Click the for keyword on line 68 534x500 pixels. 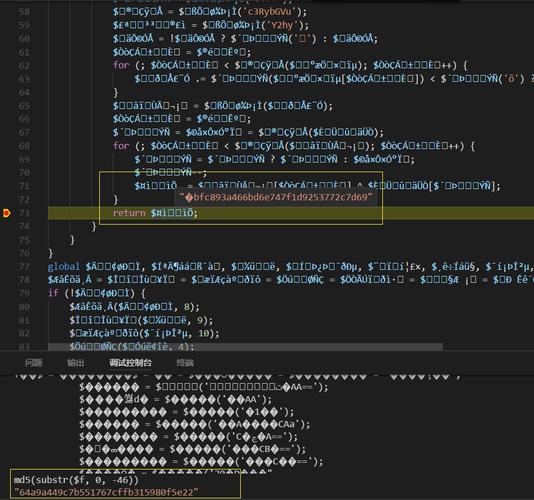point(121,146)
